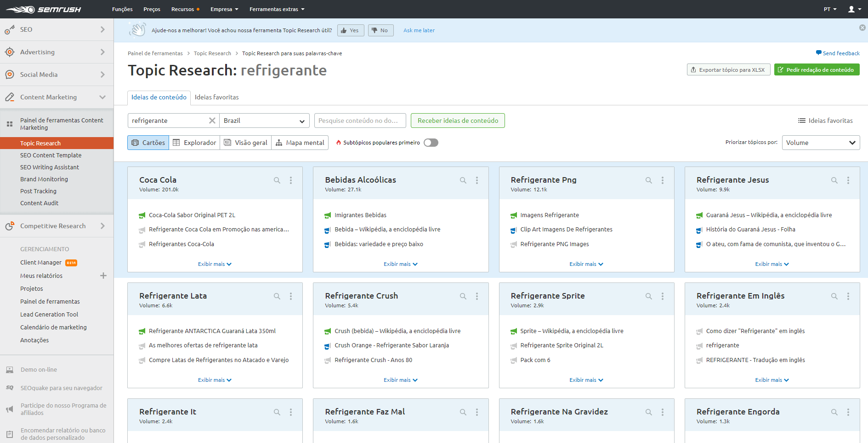Open three-dot menu on Coca Cola card

point(291,180)
